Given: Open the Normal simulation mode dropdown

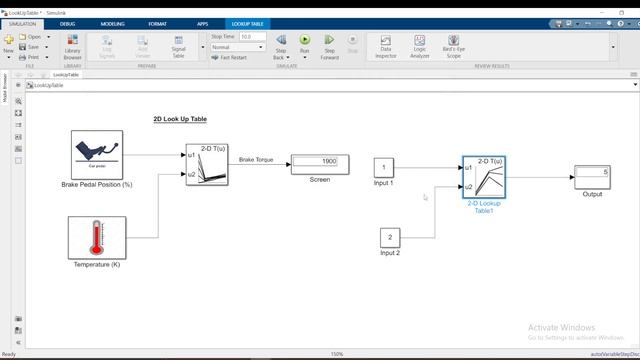Looking at the screenshot, I should (x=237, y=47).
